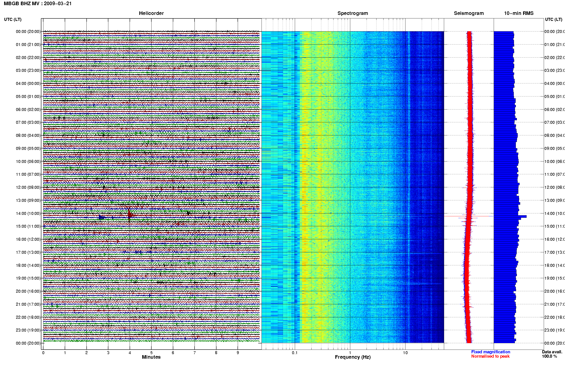The image size is (588, 368).
Task: Click the 'Helicorder' panel heading
Action: coord(151,13)
